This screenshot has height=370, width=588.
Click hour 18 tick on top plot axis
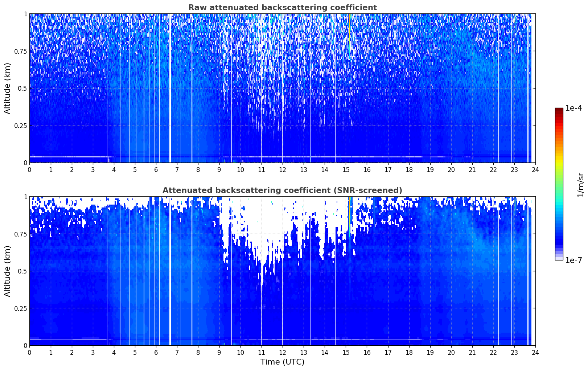[x=409, y=170]
